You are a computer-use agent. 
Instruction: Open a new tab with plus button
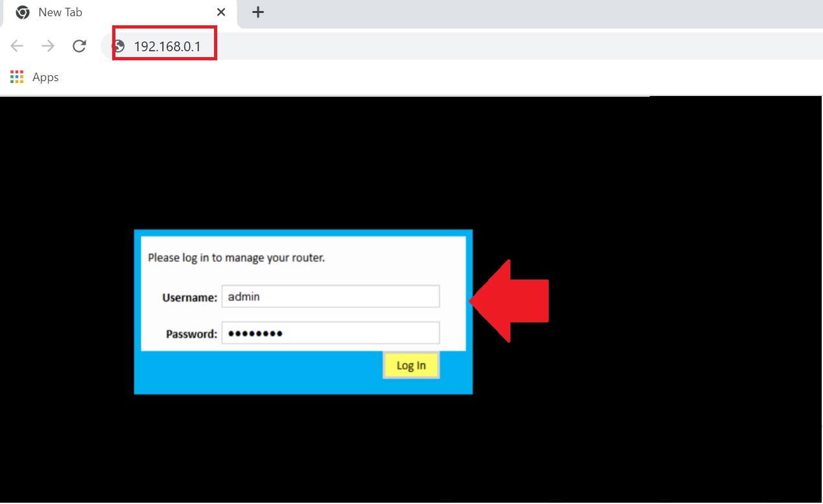[258, 12]
